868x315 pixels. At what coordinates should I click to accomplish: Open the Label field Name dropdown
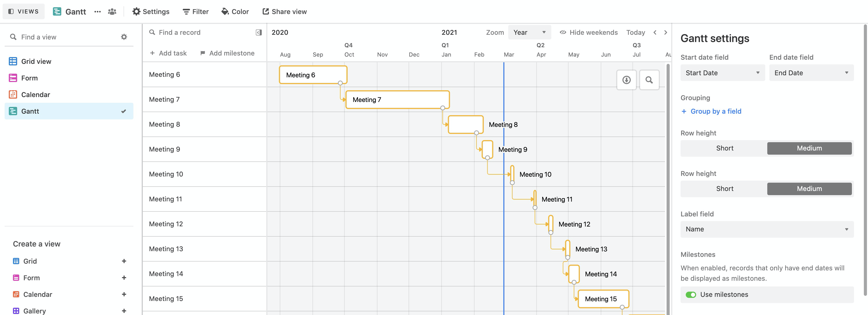767,229
